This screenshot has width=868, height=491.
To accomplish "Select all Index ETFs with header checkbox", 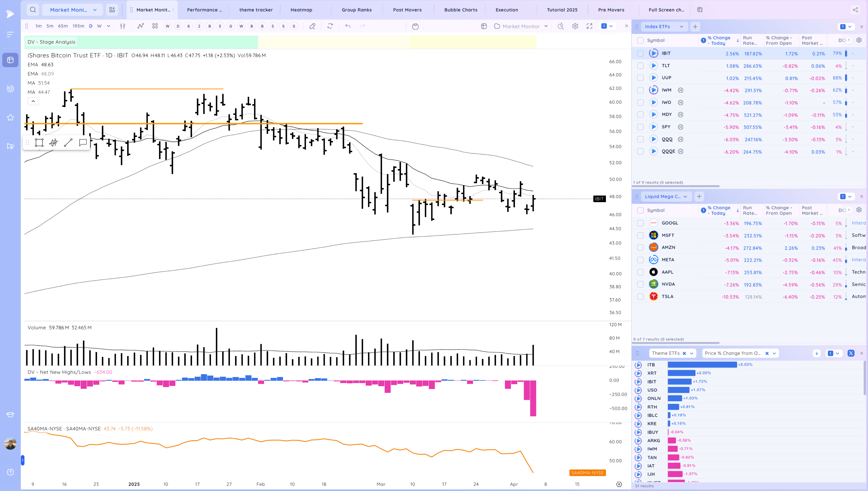I will [x=640, y=40].
